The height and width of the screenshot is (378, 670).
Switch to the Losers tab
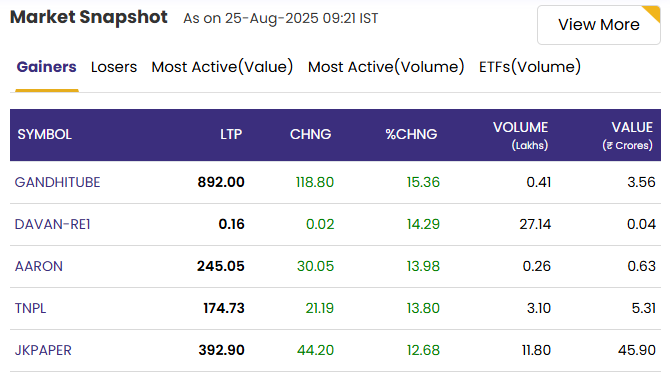coord(114,67)
